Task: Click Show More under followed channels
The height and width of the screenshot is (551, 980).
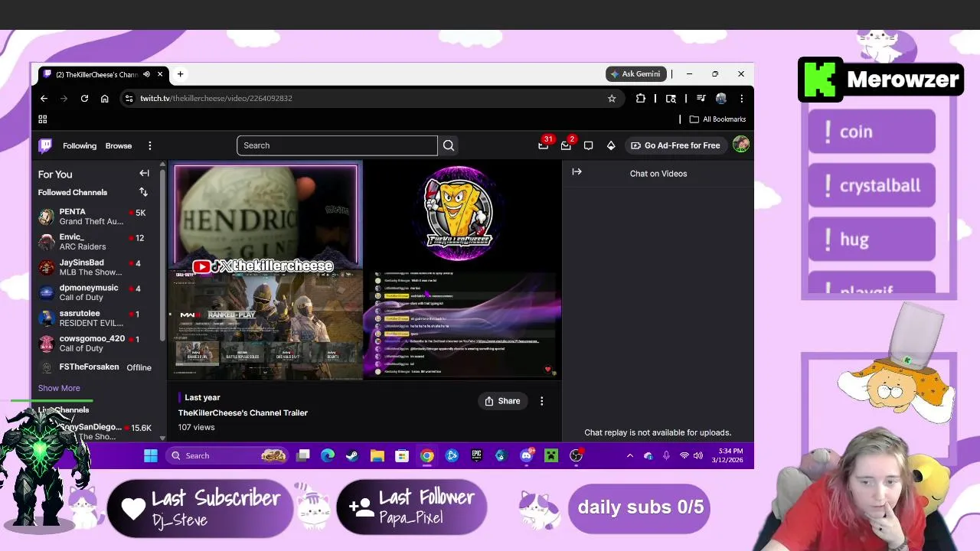Action: 59,388
